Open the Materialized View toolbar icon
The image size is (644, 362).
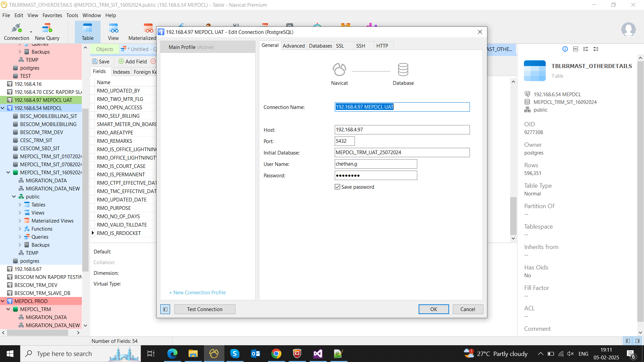pyautogui.click(x=142, y=32)
